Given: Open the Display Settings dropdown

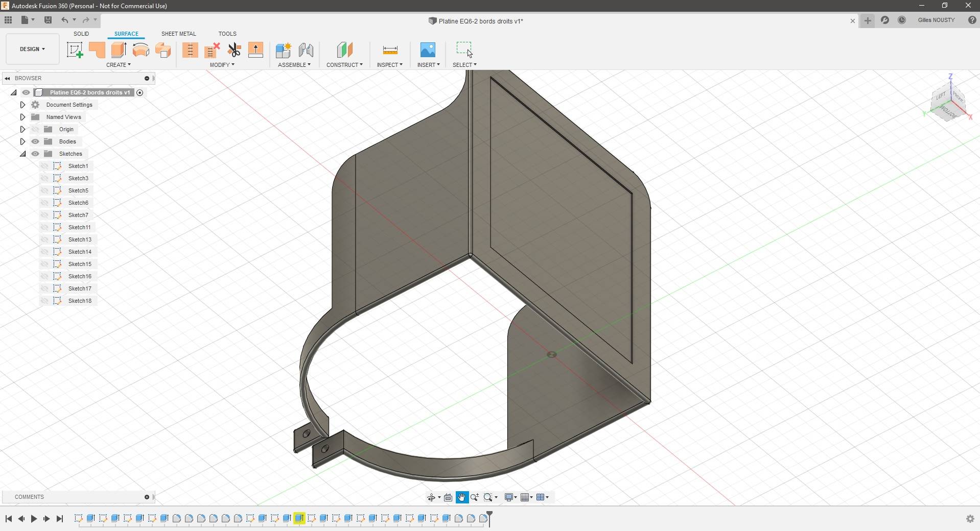Looking at the screenshot, I should click(511, 497).
